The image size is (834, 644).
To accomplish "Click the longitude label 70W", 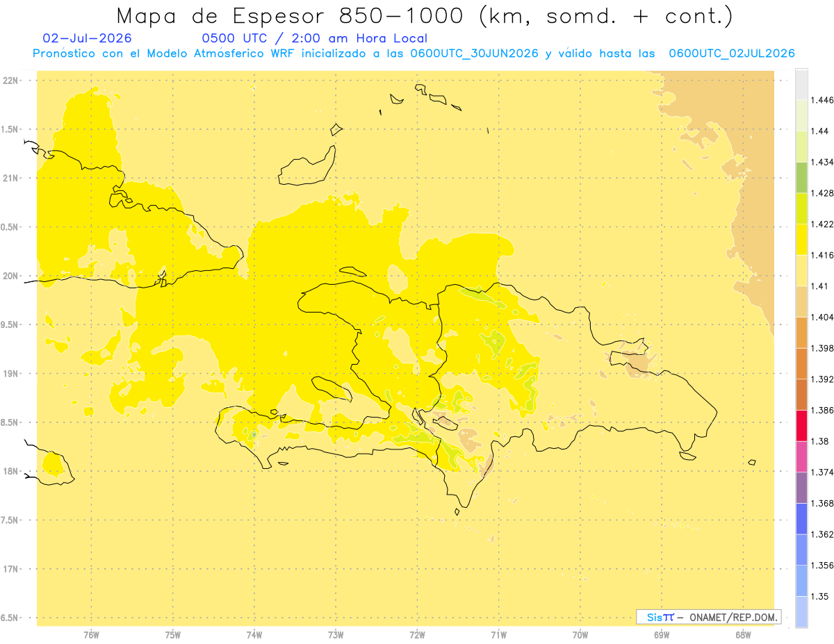I will [580, 635].
